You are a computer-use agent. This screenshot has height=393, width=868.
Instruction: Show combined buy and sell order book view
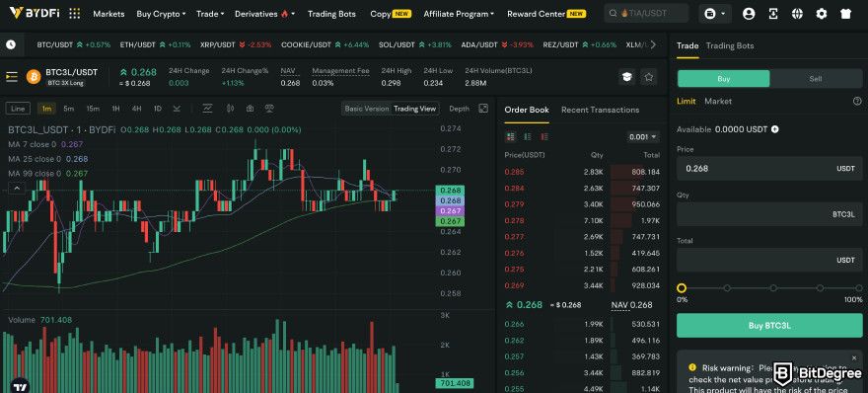point(510,136)
